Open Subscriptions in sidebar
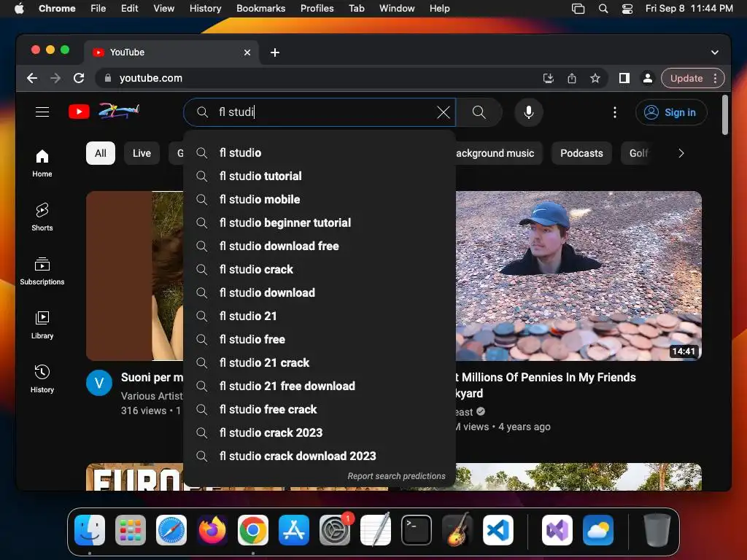Image resolution: width=747 pixels, height=560 pixels. (x=42, y=271)
